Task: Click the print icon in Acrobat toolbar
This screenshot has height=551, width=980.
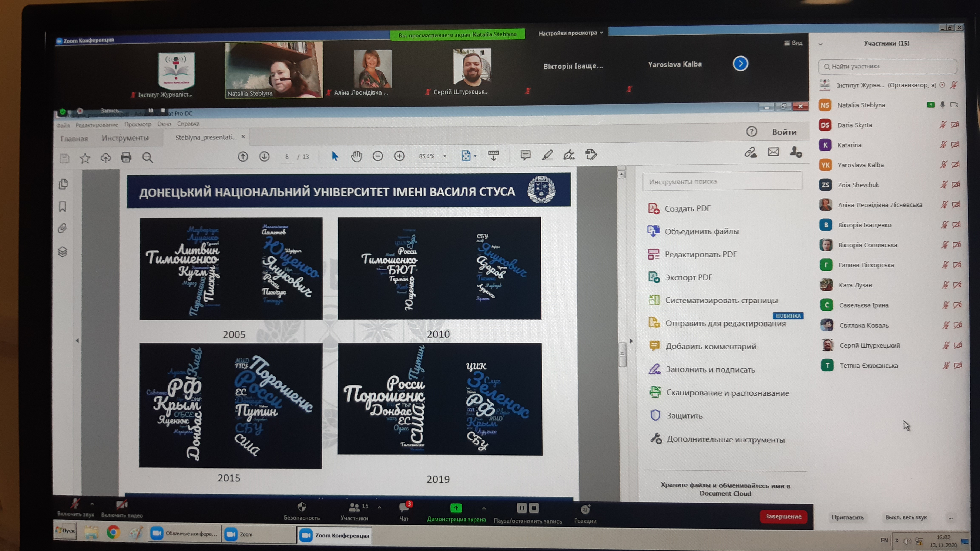Action: coord(126,158)
